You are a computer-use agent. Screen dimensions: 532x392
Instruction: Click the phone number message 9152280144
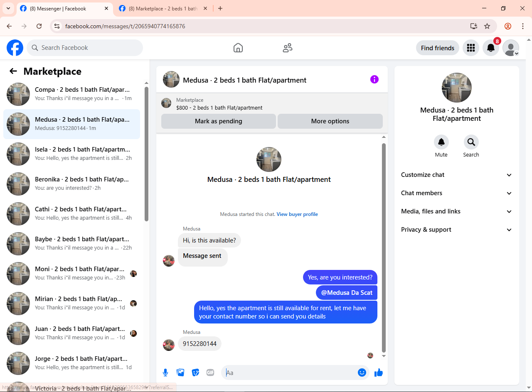(x=199, y=344)
